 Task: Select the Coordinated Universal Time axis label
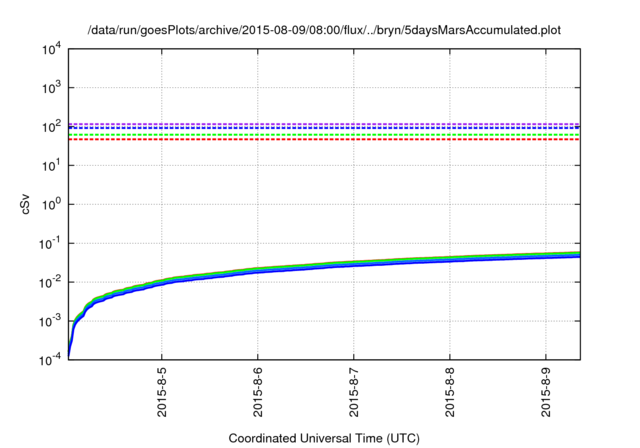324,438
